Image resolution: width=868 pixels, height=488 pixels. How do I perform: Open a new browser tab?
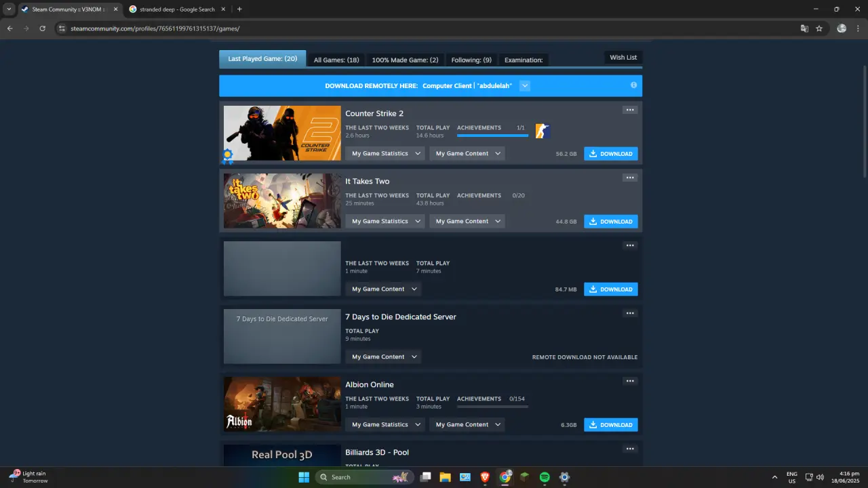pyautogui.click(x=239, y=9)
